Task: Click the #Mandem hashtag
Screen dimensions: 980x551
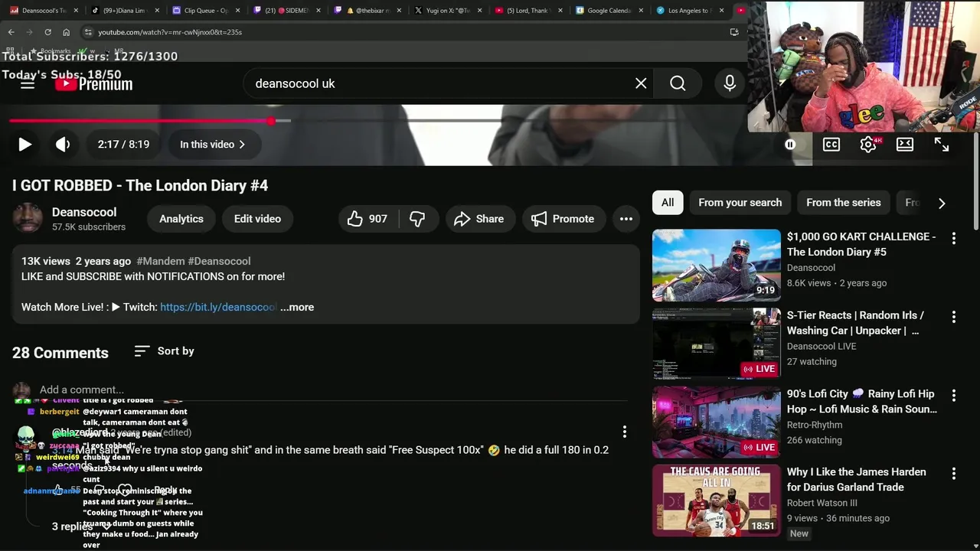Action: [161, 261]
